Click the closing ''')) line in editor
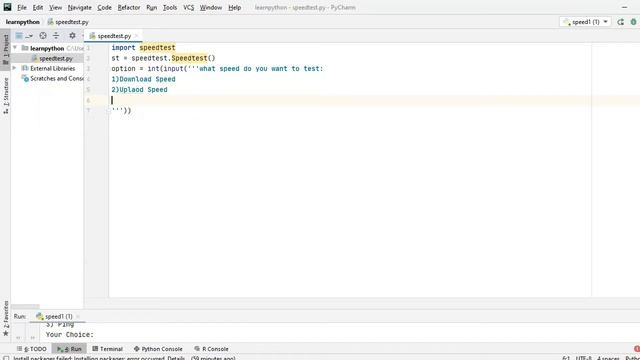This screenshot has height=360, width=640. 121,111
